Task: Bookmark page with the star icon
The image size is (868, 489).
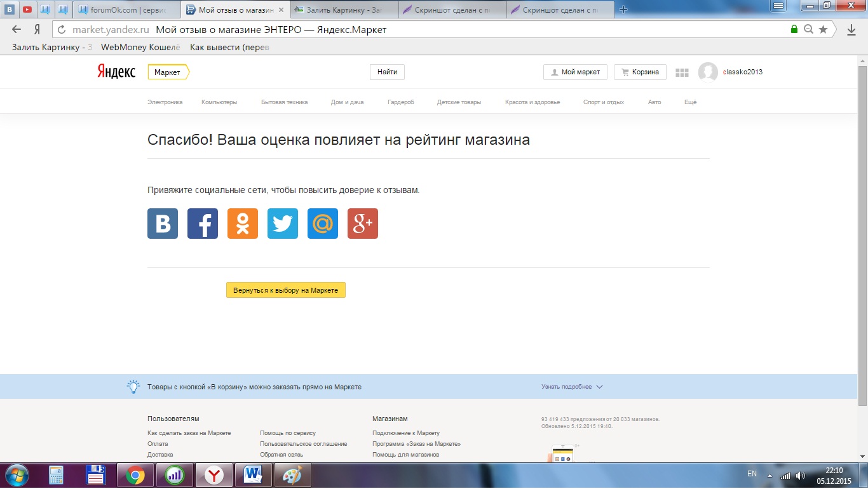Action: tap(824, 29)
